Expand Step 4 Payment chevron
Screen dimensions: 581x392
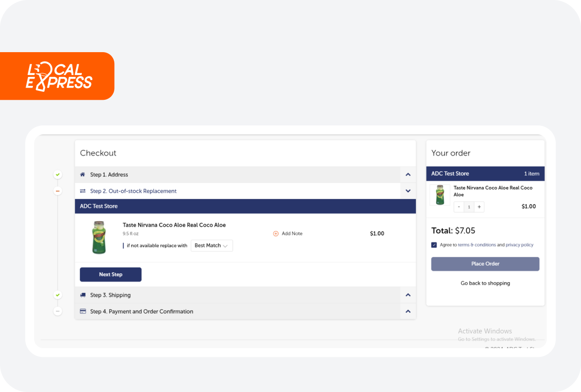pos(408,311)
